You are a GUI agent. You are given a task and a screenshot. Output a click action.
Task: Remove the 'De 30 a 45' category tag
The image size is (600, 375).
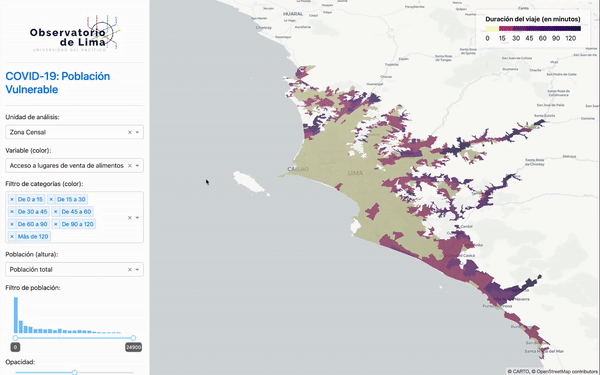pyautogui.click(x=11, y=212)
